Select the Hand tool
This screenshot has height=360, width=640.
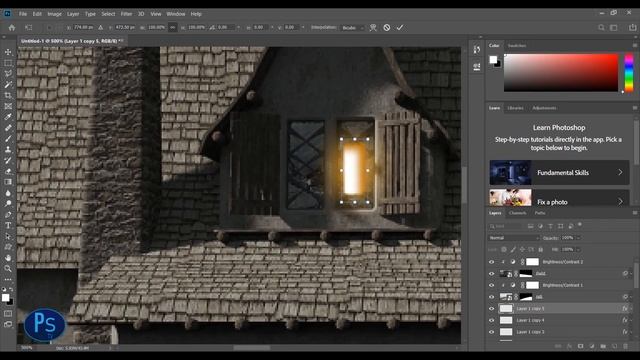(8, 258)
